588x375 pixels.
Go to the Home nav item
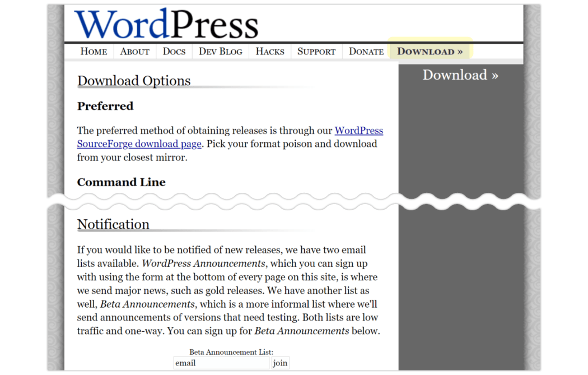[94, 52]
